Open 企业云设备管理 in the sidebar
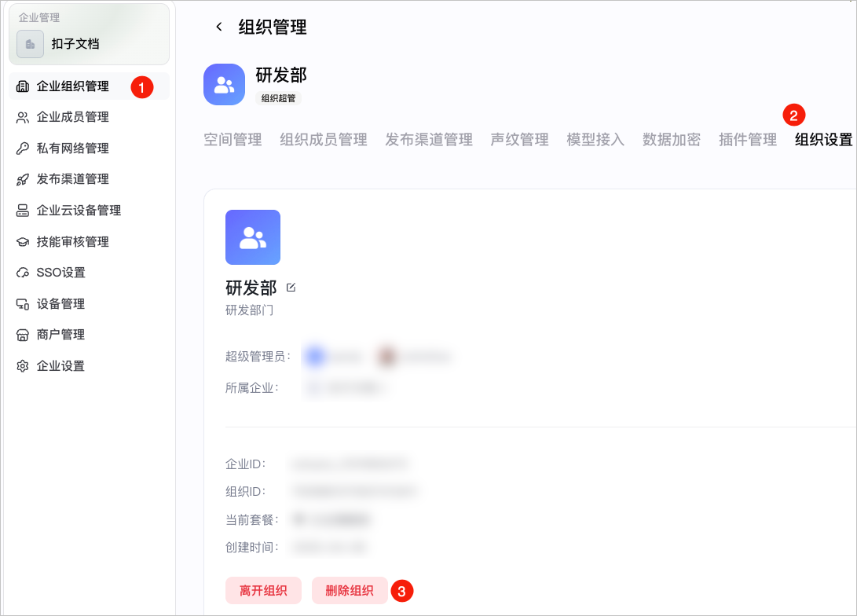857x616 pixels. [89, 211]
